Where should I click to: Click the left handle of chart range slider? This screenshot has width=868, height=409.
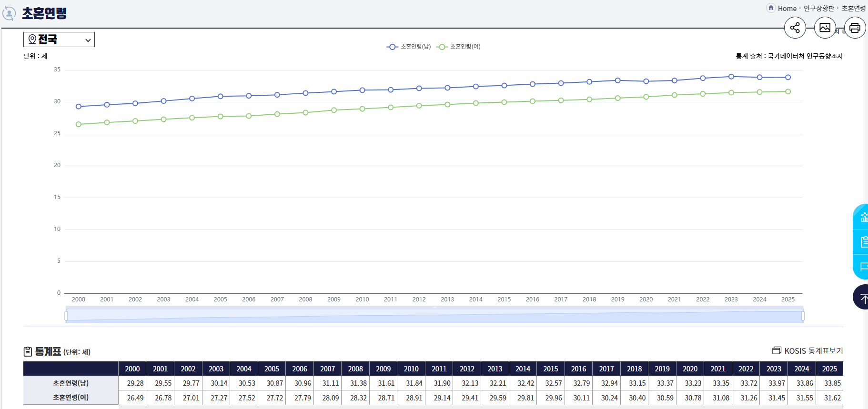click(66, 316)
